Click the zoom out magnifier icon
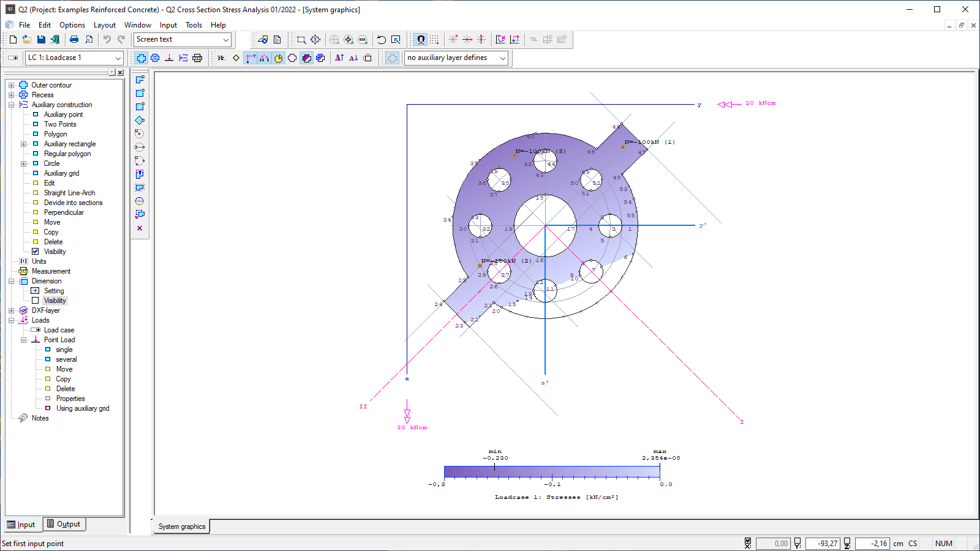The height and width of the screenshot is (551, 980). (363, 39)
